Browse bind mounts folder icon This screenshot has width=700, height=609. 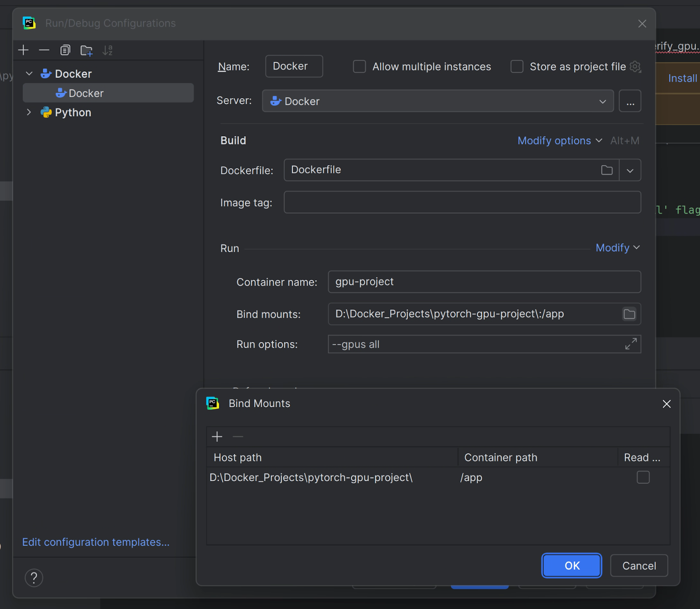(629, 314)
